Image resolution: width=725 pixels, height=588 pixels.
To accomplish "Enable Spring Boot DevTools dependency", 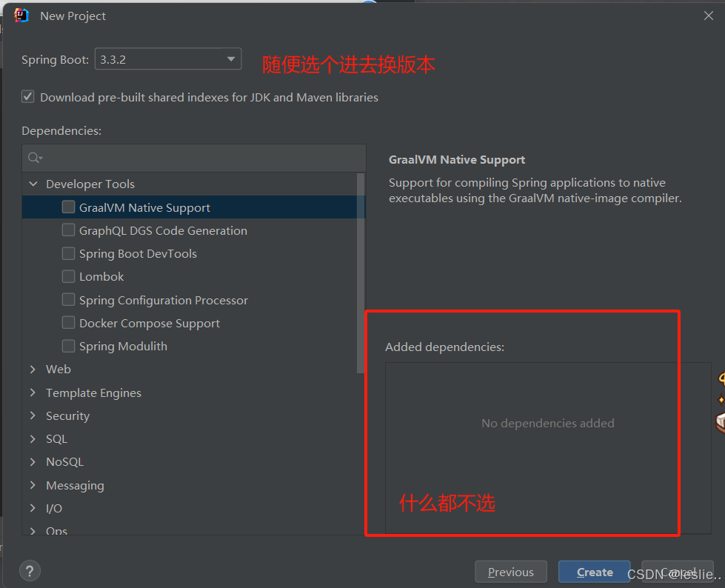I will click(x=68, y=253).
